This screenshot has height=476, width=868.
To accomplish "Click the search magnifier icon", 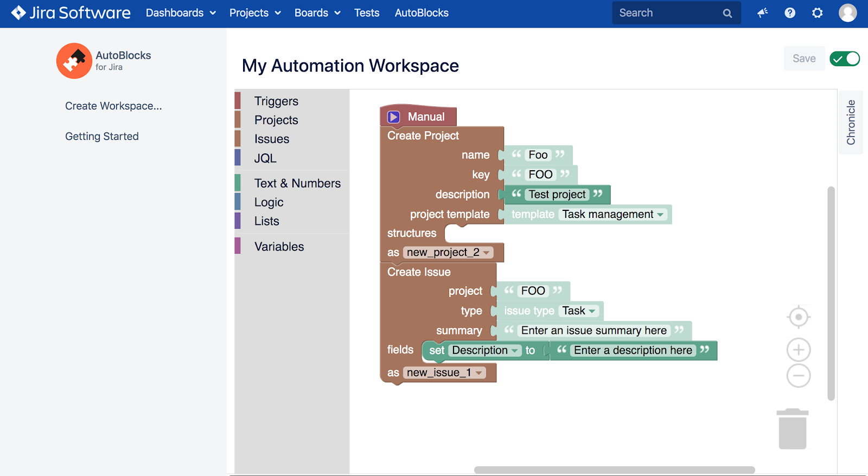I will [727, 13].
